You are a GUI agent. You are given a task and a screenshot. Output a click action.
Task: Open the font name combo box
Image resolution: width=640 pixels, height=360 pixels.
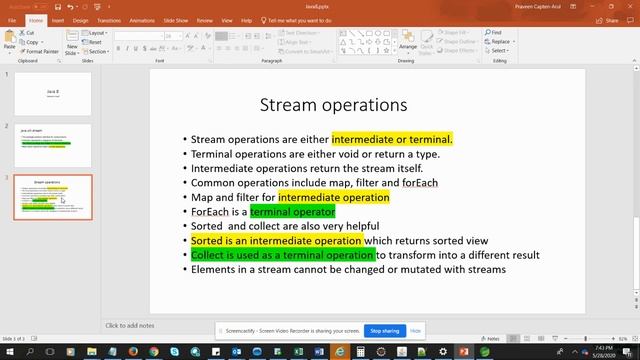point(139,36)
